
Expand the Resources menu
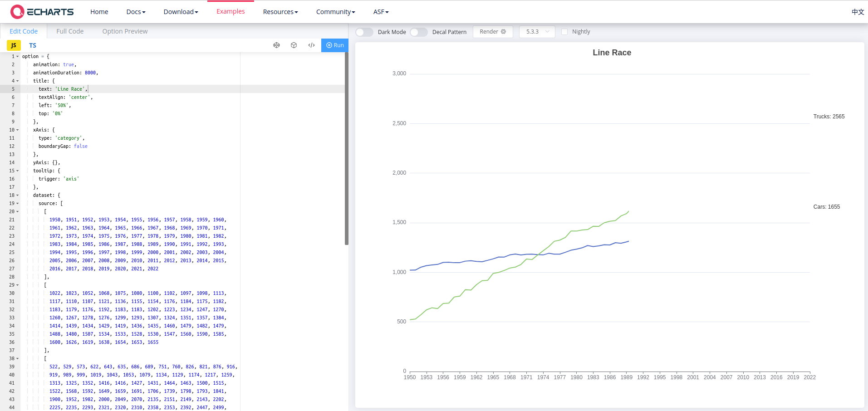point(280,12)
